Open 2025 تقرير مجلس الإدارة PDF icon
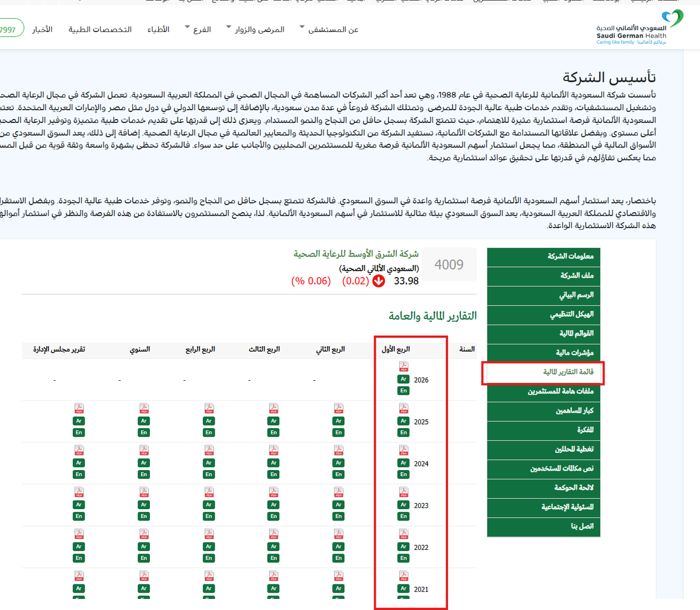The width and height of the screenshot is (700, 610). tap(79, 408)
